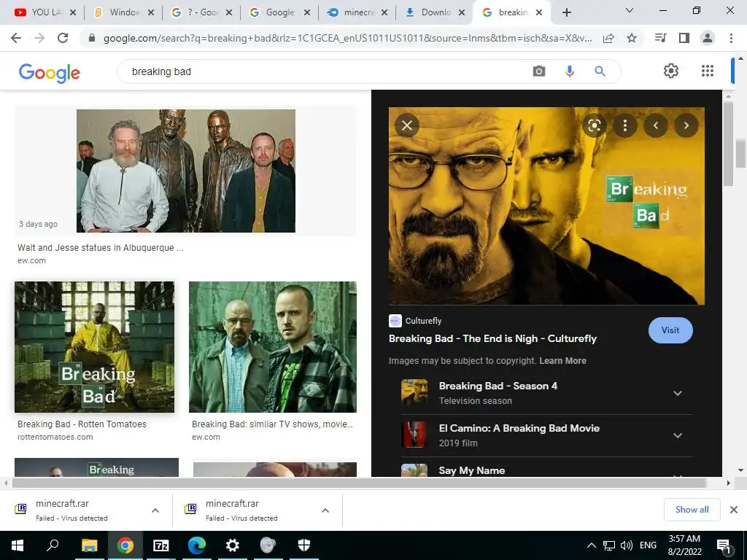Show all downloads
747x560 pixels.
(x=692, y=510)
